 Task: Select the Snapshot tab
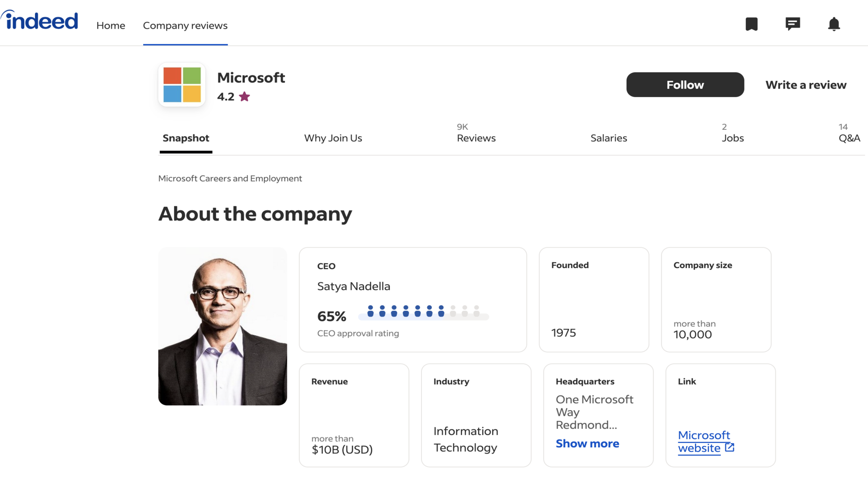click(186, 138)
